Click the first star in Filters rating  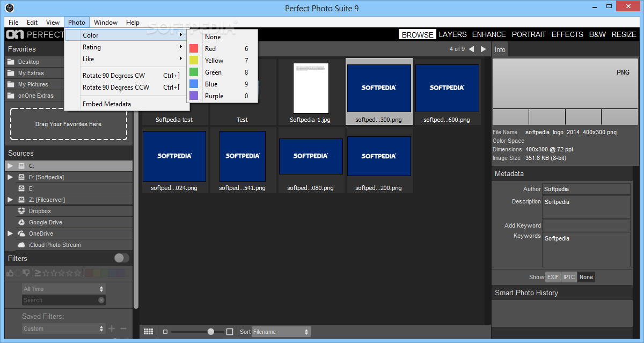[46, 273]
